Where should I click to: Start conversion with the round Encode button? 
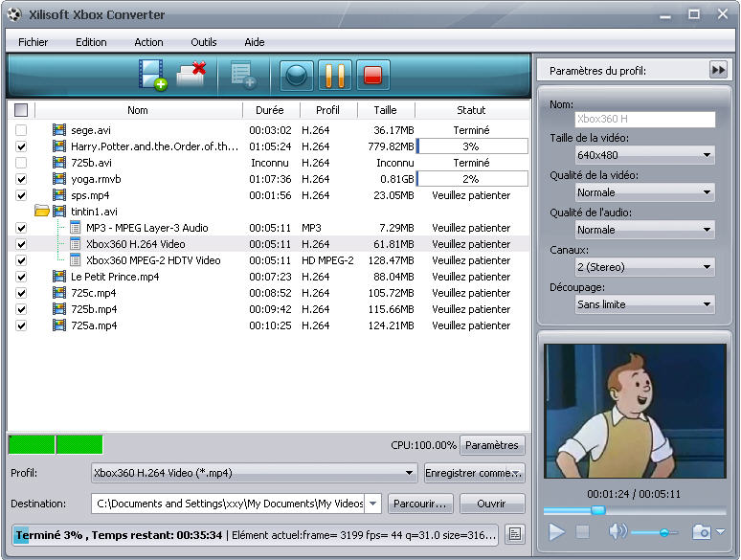point(297,75)
